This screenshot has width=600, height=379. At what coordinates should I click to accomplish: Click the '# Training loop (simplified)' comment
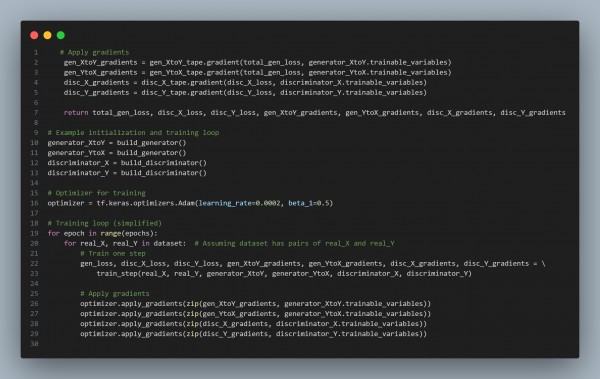pos(104,223)
